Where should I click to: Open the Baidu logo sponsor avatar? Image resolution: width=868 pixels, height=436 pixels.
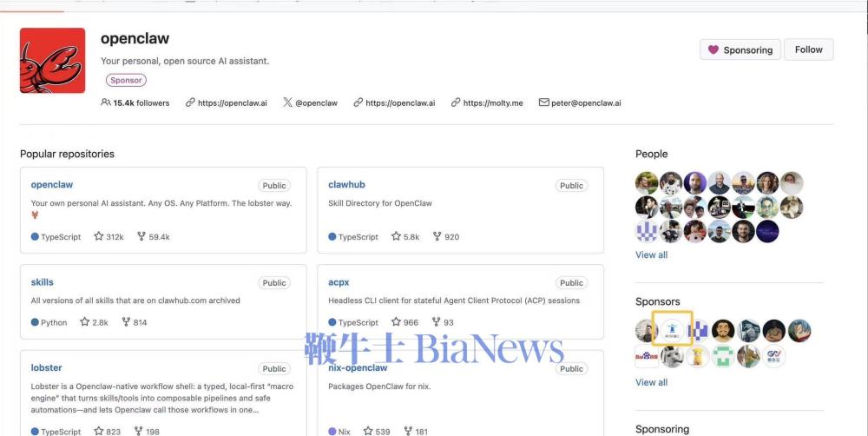click(x=647, y=356)
